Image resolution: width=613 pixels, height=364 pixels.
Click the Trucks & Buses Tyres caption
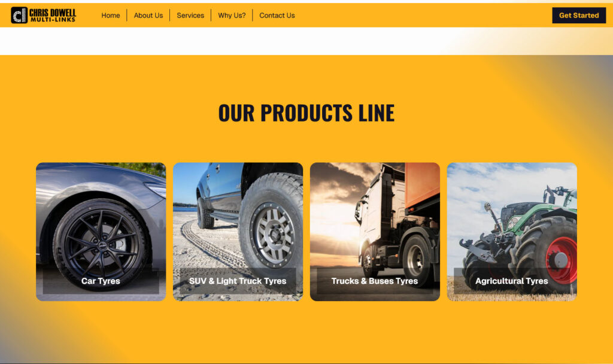click(x=375, y=281)
